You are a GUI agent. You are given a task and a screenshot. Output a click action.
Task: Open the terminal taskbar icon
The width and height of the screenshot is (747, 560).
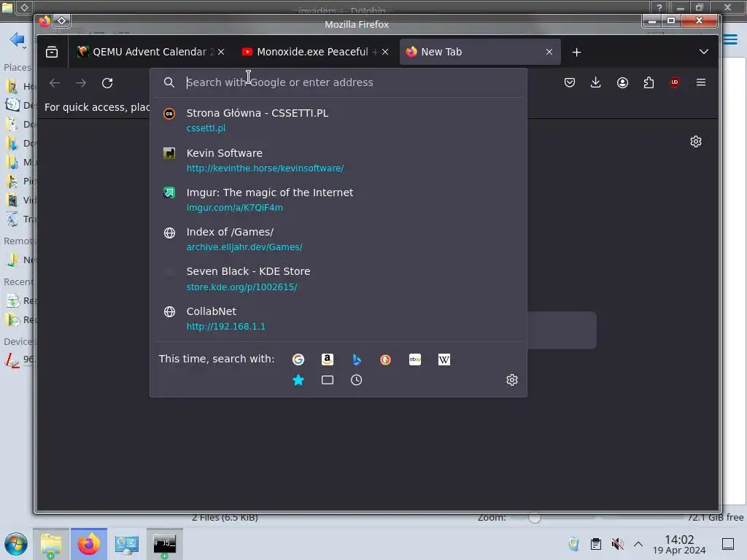pyautogui.click(x=164, y=544)
